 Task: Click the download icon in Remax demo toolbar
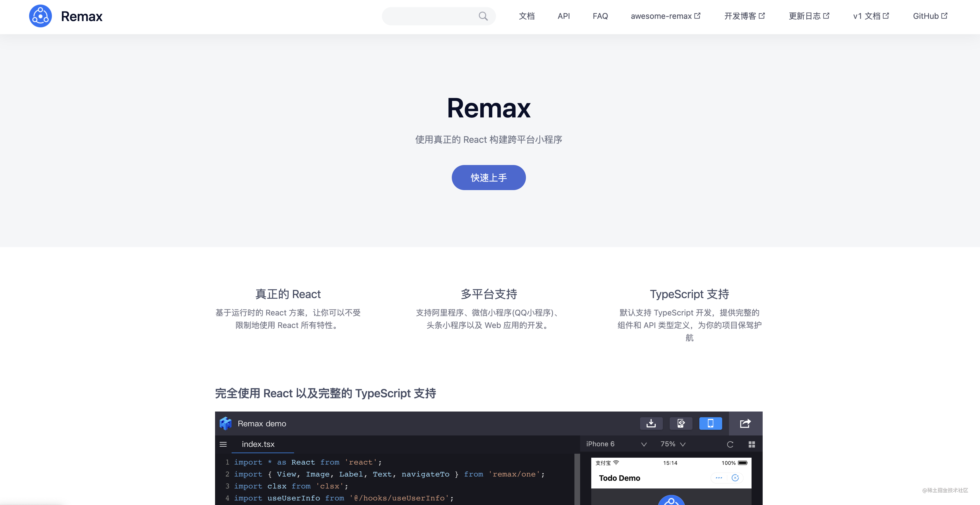tap(651, 423)
